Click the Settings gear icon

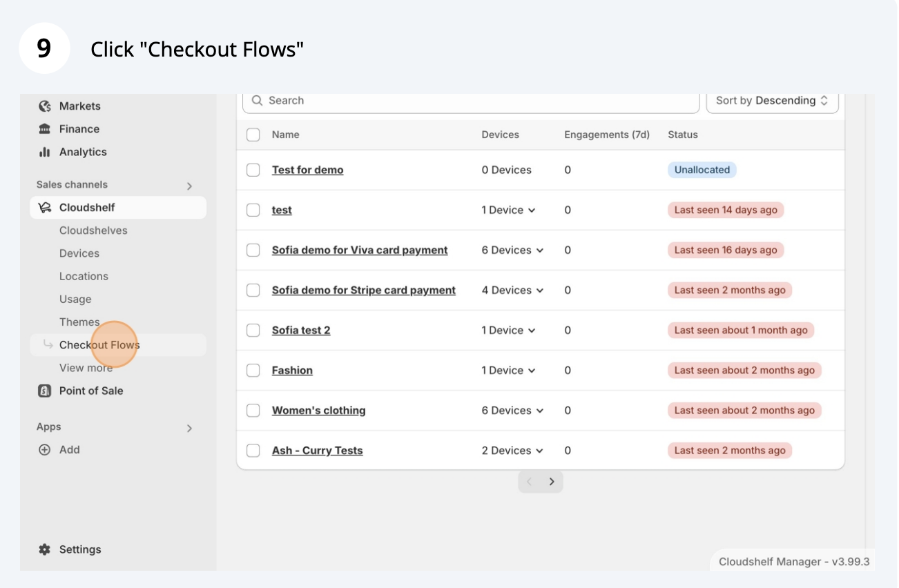click(x=45, y=549)
